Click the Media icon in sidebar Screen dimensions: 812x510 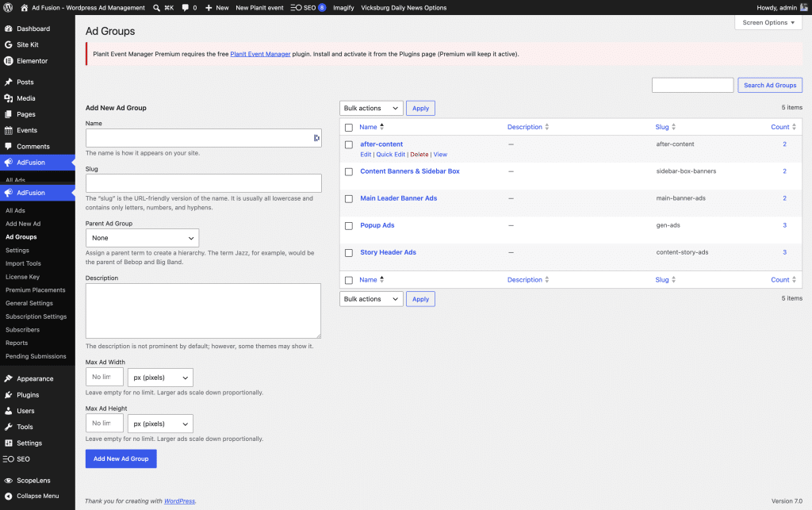(8, 98)
